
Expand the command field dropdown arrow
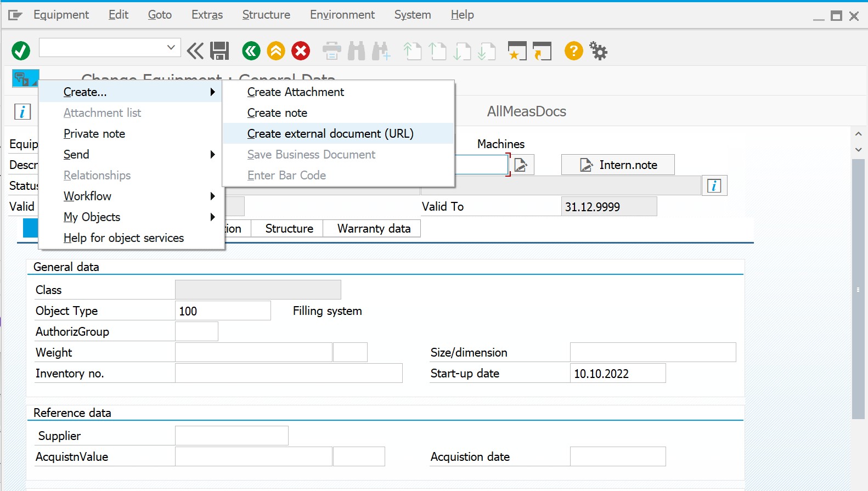tap(171, 48)
